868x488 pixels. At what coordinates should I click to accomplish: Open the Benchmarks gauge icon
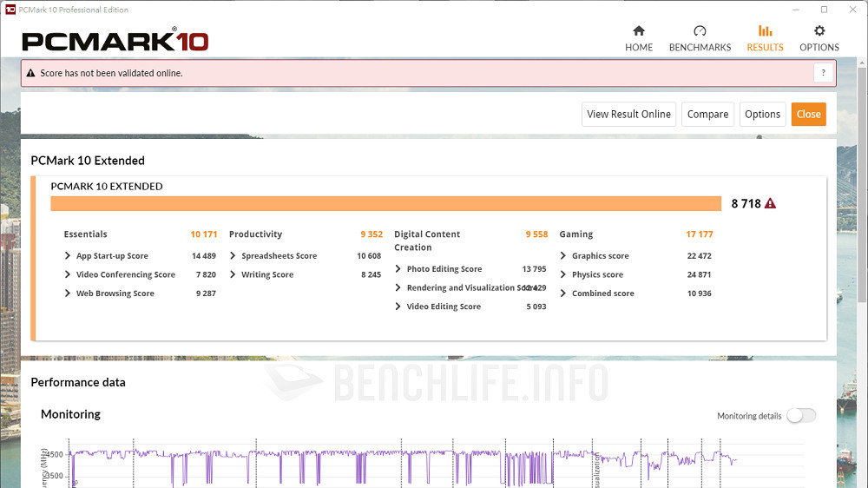click(700, 31)
